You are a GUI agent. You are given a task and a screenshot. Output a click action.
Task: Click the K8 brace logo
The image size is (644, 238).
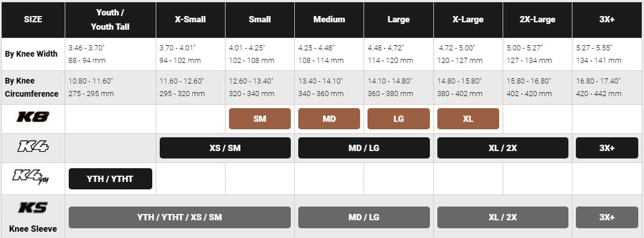(x=33, y=117)
